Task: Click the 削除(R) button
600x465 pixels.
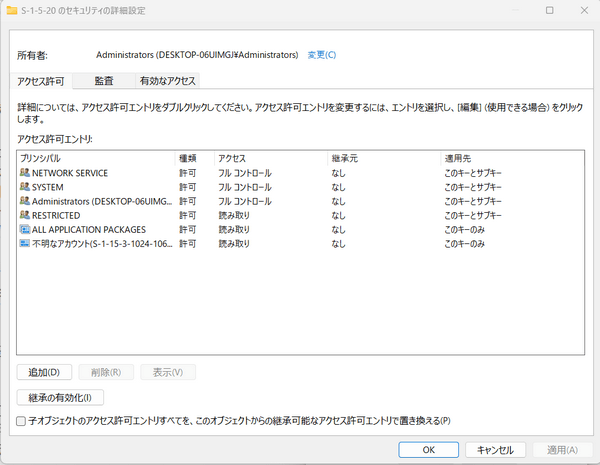Action: tap(106, 372)
